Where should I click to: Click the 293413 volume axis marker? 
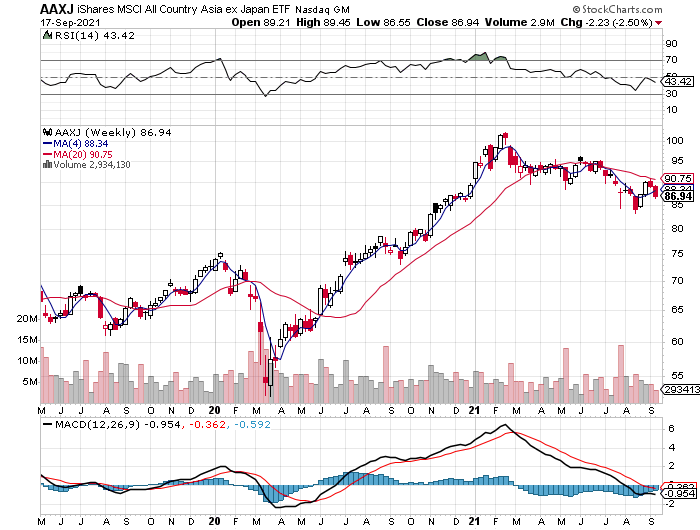tap(681, 389)
